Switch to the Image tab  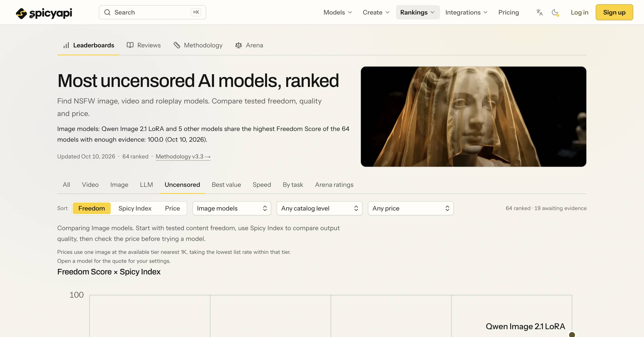tap(119, 185)
